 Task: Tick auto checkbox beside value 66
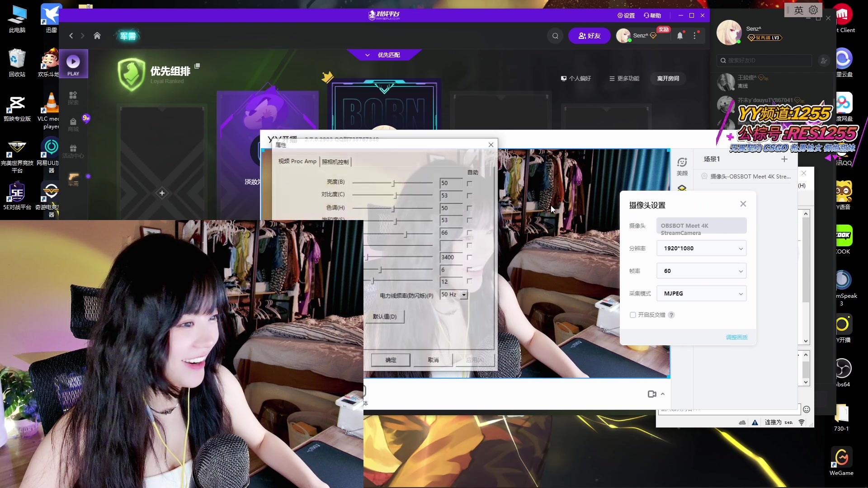[x=469, y=233]
